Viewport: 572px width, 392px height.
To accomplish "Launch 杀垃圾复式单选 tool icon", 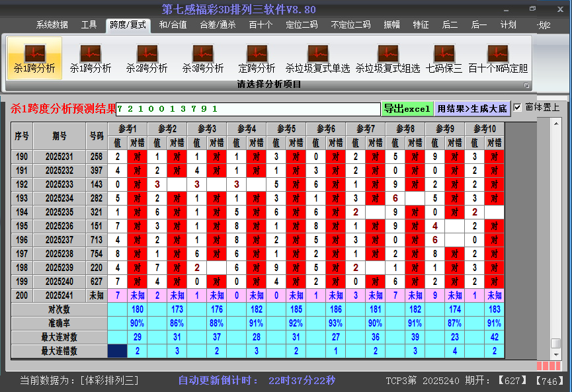I will point(317,58).
